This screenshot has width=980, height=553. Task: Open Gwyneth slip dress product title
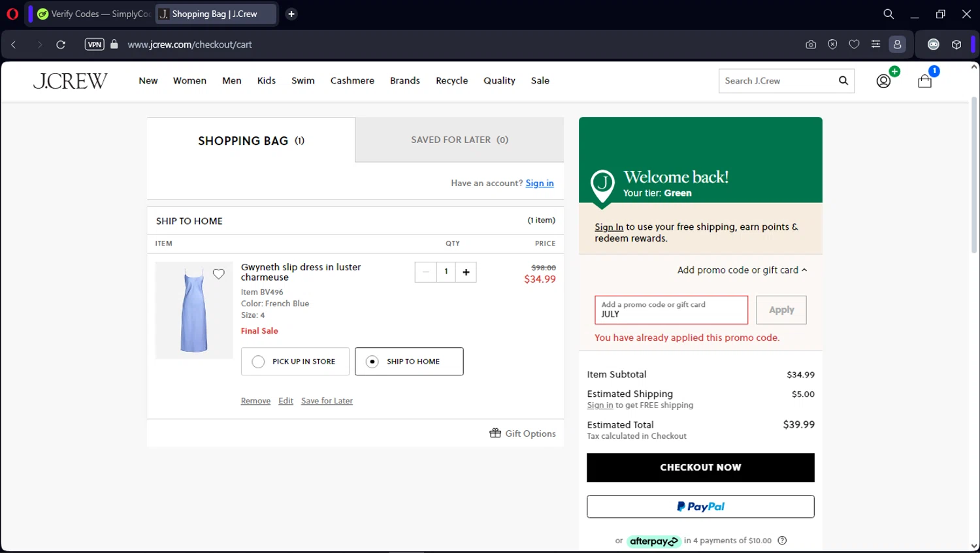point(301,272)
